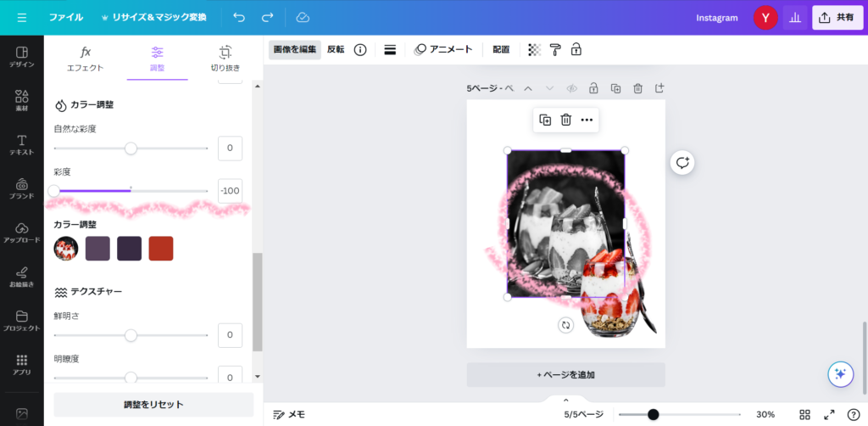Viewport: 868px width, 426px height.
Task: Open the アップロード sidebar panel
Action: tap(21, 233)
